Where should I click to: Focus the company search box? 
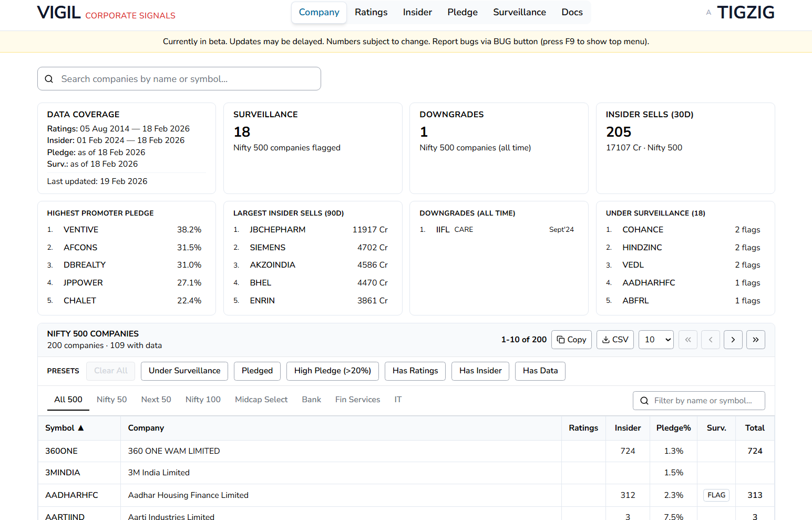click(x=179, y=79)
